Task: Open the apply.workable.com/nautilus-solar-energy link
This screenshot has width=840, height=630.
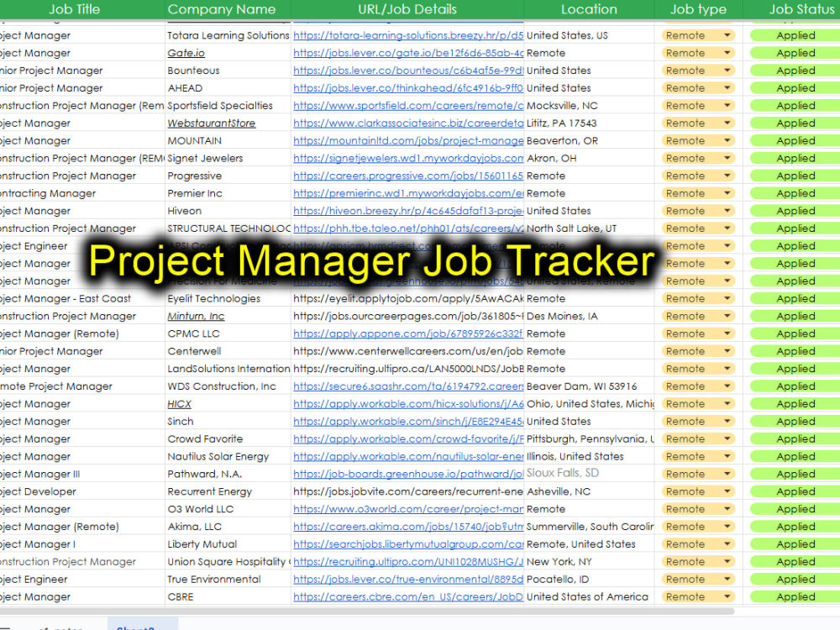Action: pyautogui.click(x=408, y=456)
